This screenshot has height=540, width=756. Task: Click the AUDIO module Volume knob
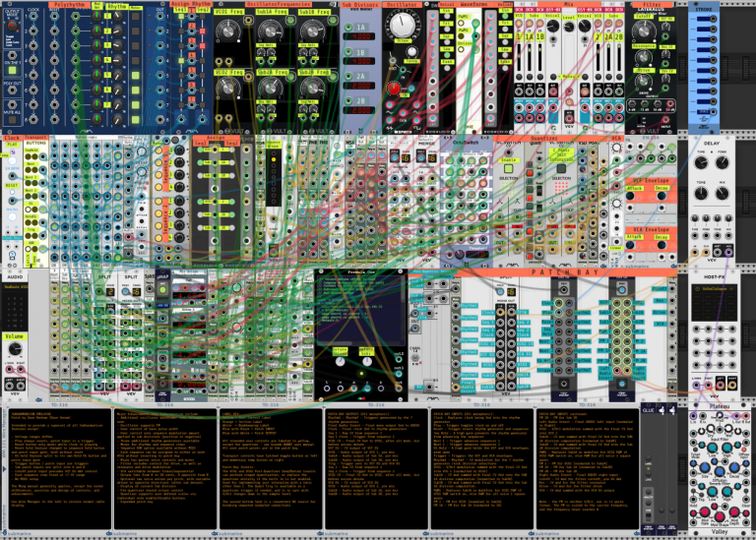pos(15,348)
